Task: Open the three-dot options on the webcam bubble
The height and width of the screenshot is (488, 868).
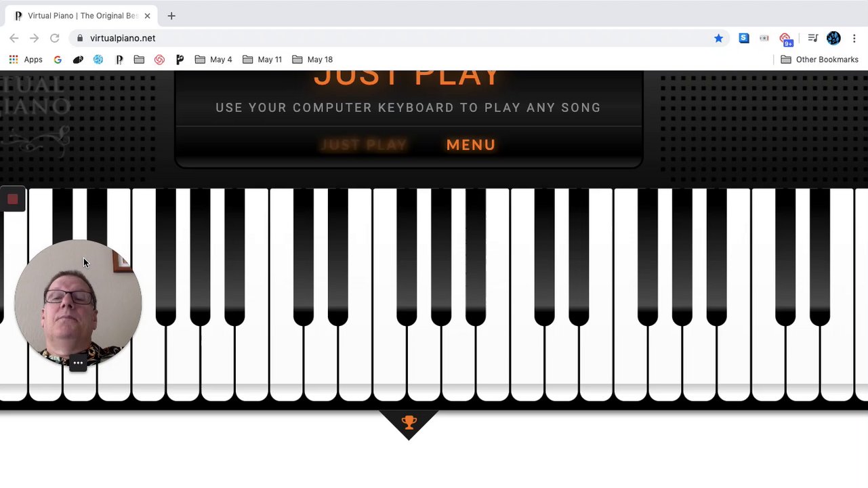Action: [78, 363]
